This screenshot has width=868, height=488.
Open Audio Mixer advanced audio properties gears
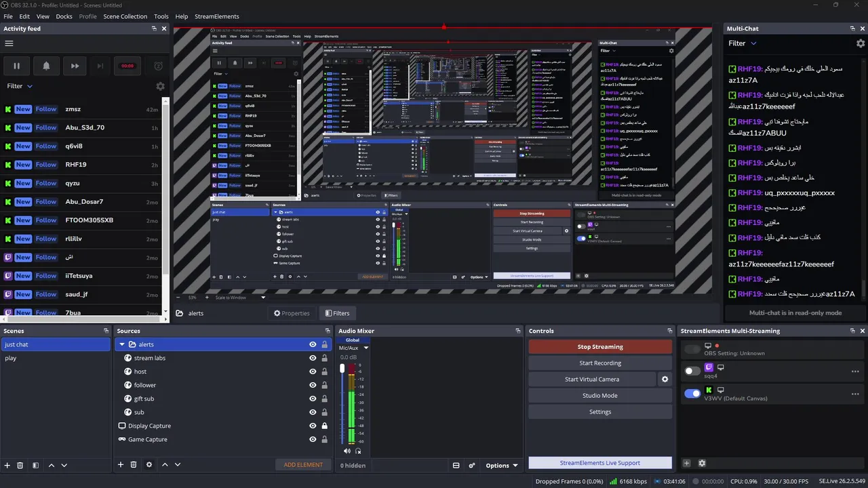click(x=471, y=466)
